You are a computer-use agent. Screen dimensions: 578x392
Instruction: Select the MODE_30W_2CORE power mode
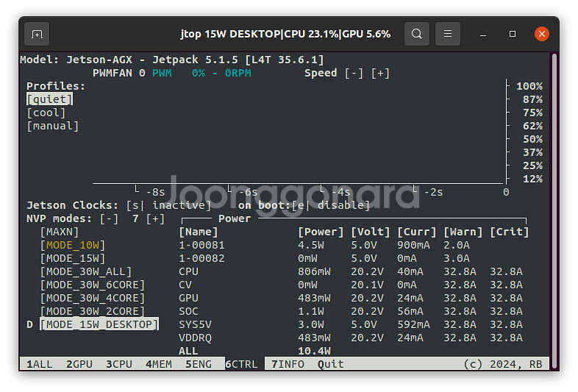point(93,311)
